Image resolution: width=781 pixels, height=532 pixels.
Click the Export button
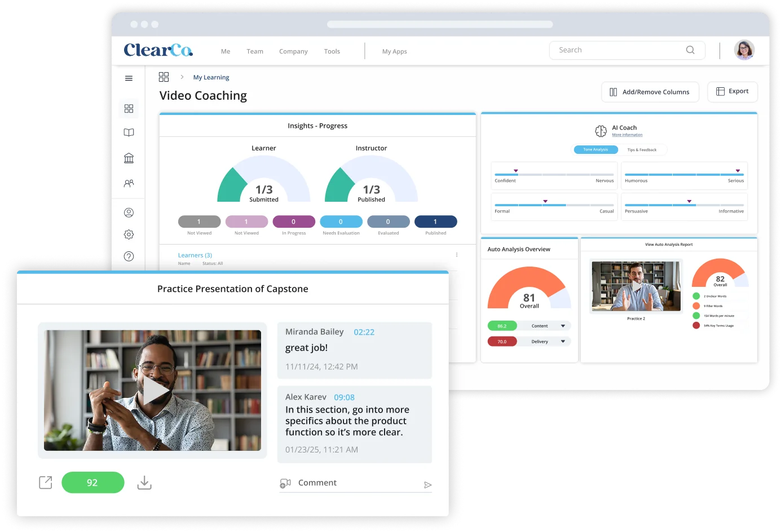pyautogui.click(x=732, y=91)
